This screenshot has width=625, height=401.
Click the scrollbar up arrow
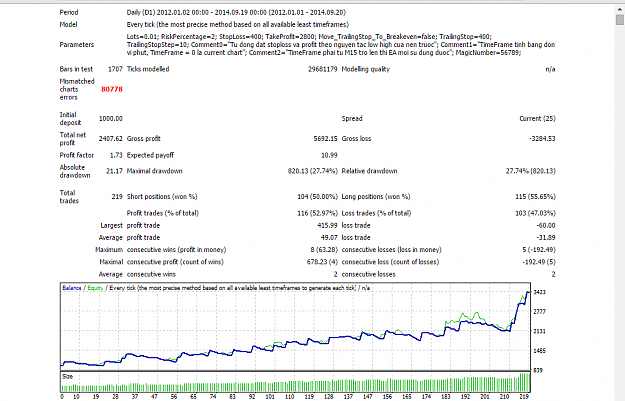[x=620, y=10]
